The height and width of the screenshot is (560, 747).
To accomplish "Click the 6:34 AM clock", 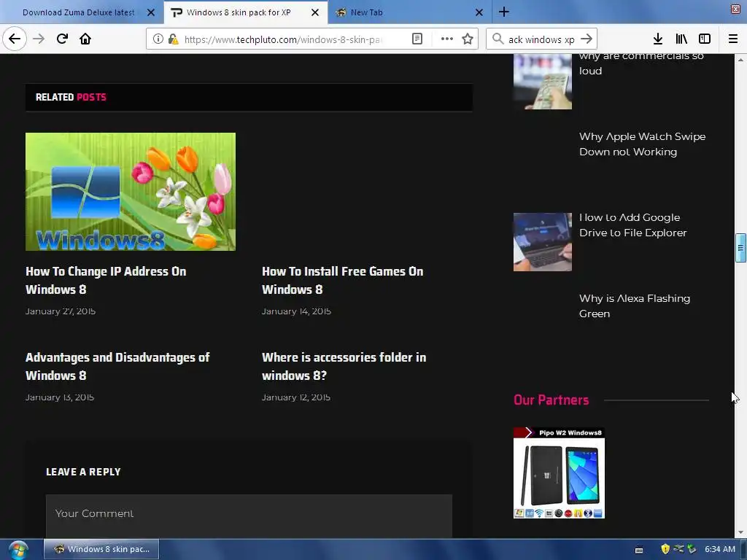I will 720,549.
